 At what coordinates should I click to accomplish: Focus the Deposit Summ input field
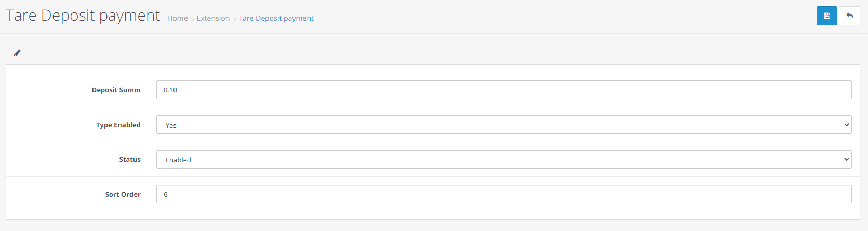pos(504,90)
